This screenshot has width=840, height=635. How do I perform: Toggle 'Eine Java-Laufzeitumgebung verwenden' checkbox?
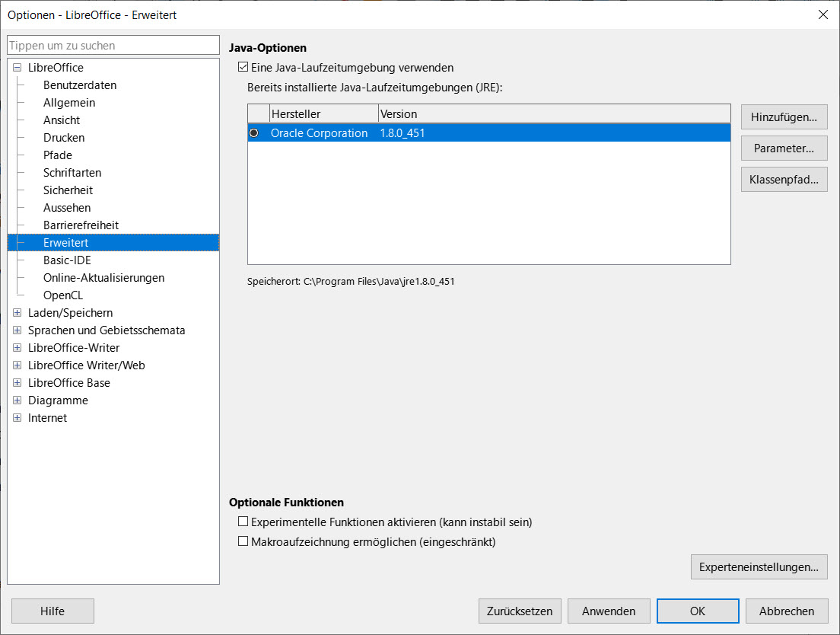[x=243, y=68]
